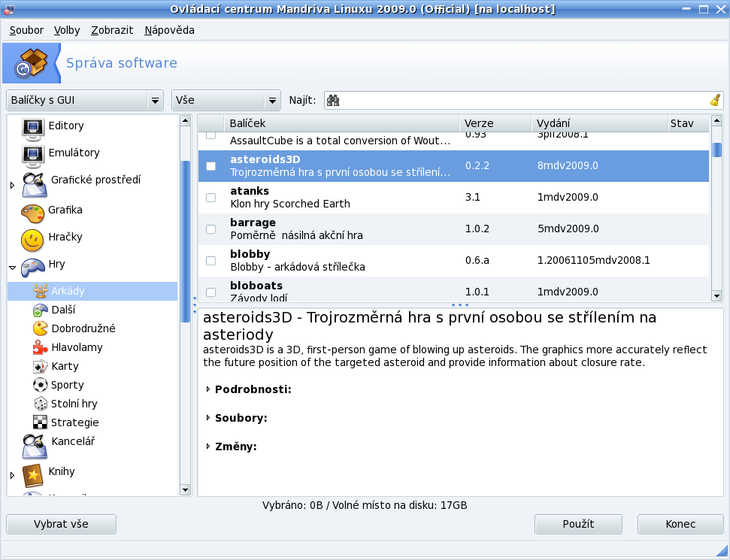Click the Dobrodružné Pac-Man icon

(41, 328)
